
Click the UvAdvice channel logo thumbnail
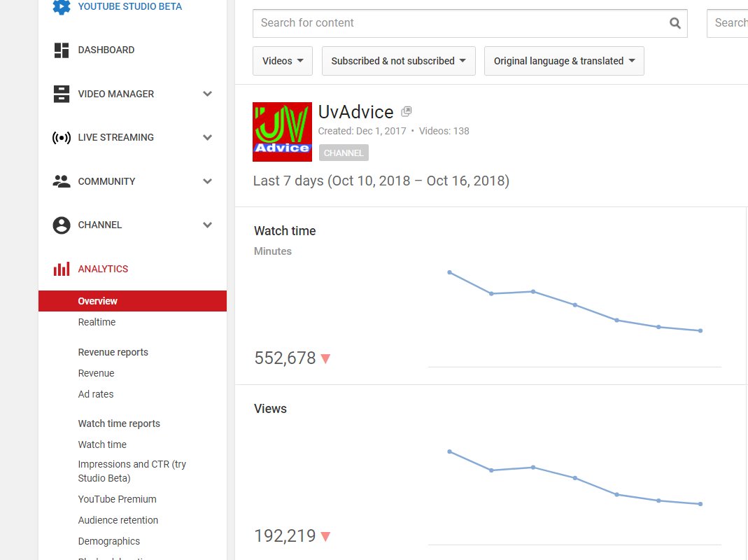point(283,132)
